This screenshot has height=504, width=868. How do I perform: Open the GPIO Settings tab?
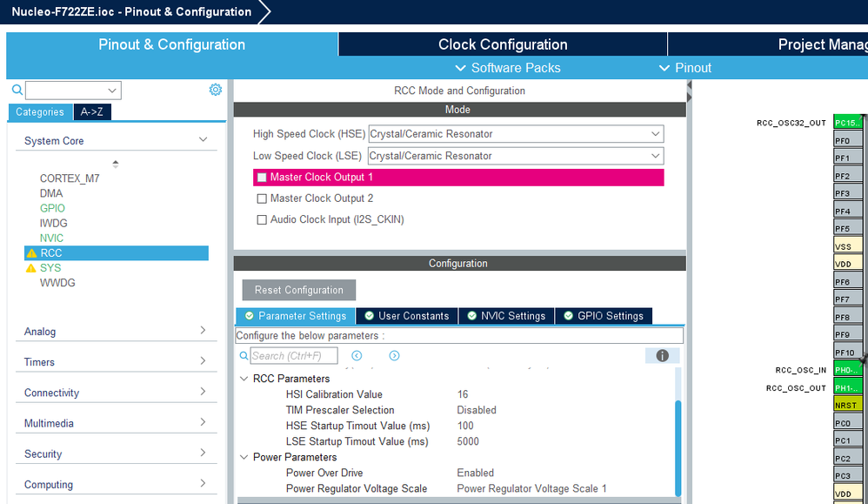604,316
